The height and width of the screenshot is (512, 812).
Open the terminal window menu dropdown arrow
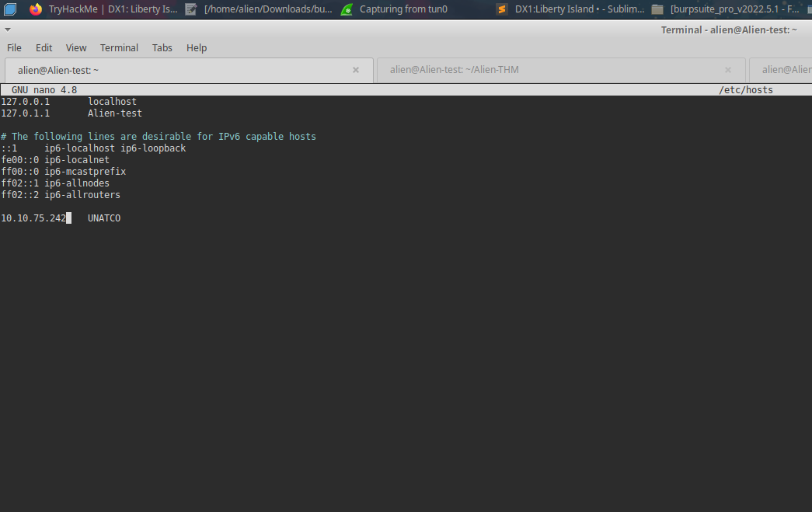coord(8,30)
